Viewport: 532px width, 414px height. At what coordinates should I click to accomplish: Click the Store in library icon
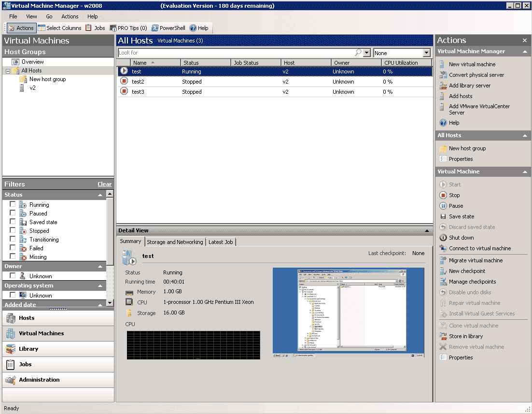point(443,336)
